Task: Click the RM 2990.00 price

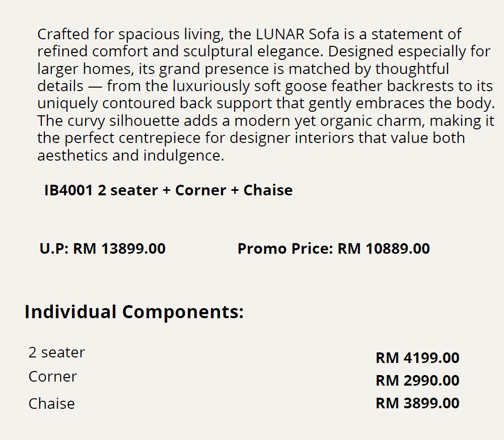Action: (417, 381)
